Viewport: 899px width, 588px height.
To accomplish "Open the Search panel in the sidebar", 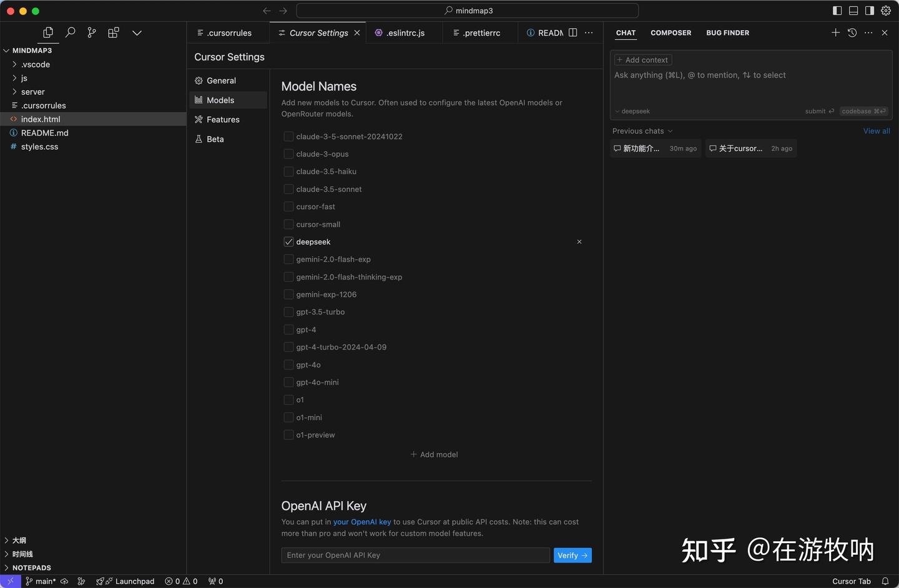I will coord(70,32).
